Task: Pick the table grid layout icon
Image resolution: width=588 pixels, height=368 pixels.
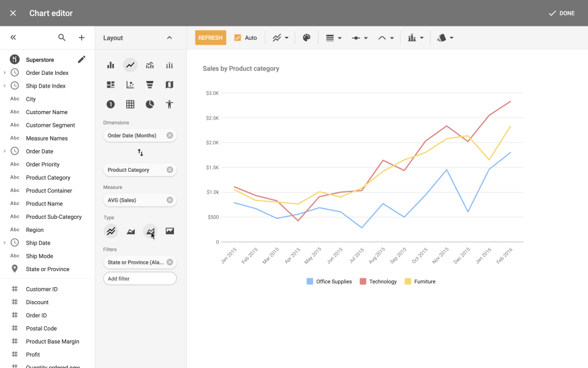Action: [130, 104]
